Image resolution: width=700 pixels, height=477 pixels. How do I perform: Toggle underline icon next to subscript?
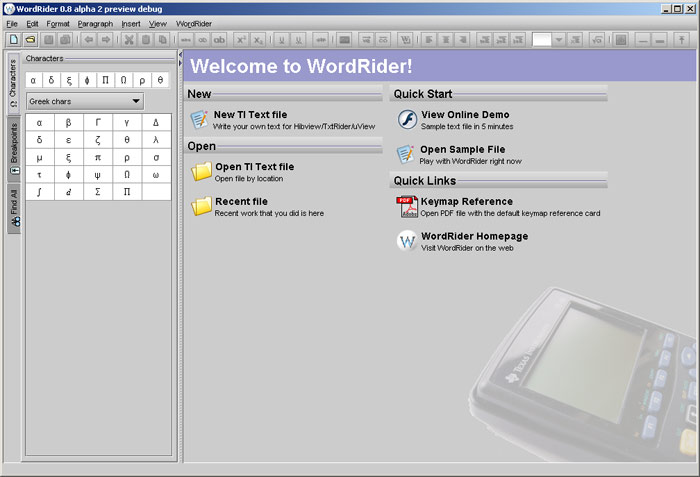282,40
